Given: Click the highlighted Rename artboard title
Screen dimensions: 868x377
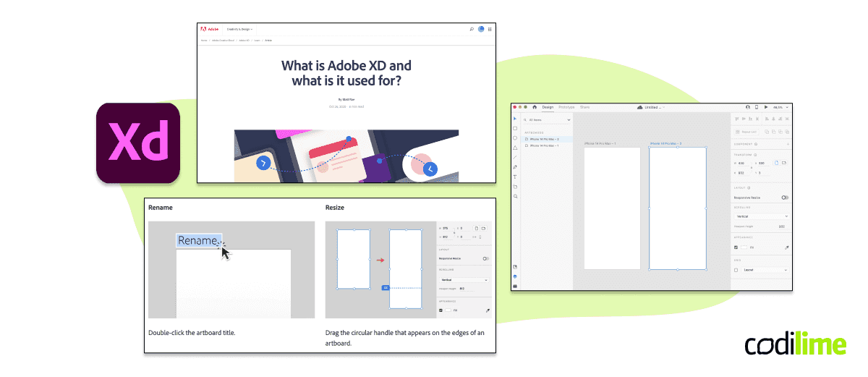Looking at the screenshot, I should point(197,240).
